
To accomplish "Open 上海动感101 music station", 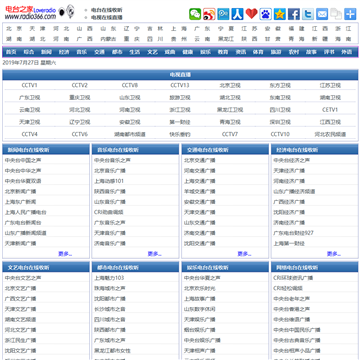I will click(x=109, y=181).
